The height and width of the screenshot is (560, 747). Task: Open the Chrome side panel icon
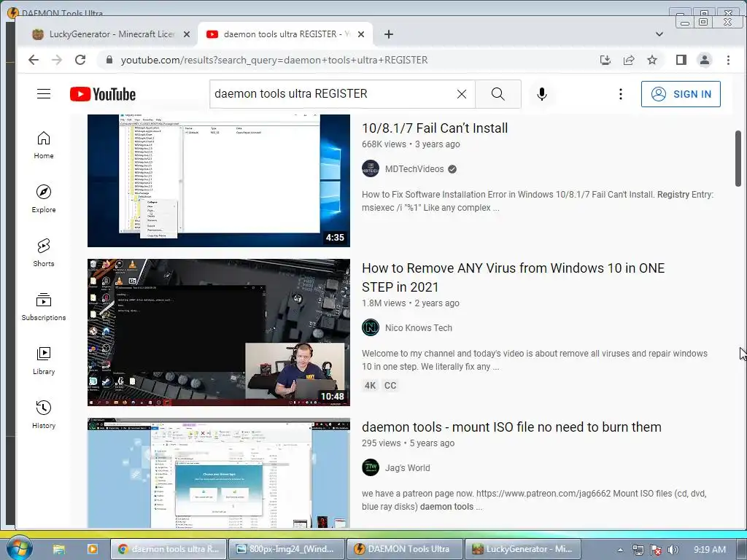pyautogui.click(x=681, y=60)
